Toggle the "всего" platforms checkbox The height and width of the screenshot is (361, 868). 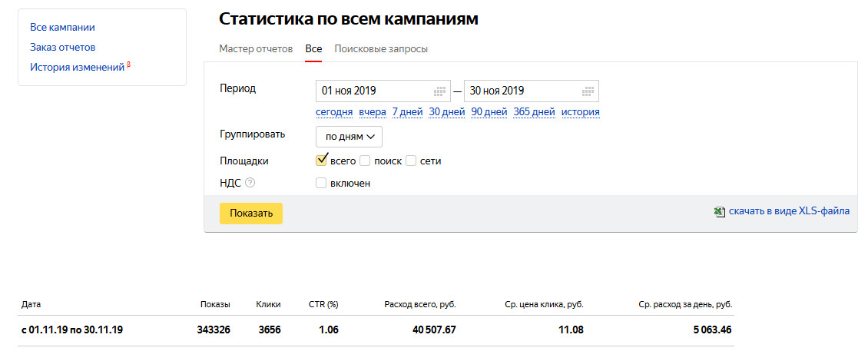[x=322, y=161]
